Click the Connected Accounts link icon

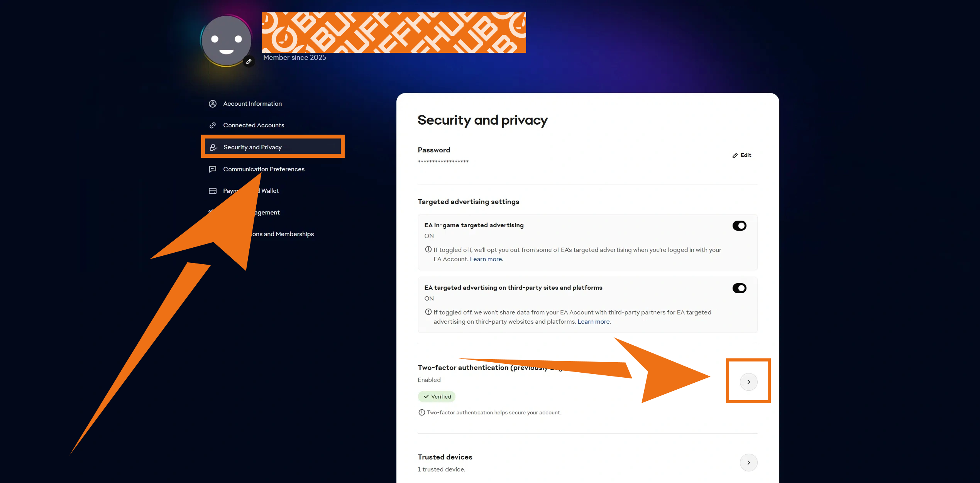(213, 125)
